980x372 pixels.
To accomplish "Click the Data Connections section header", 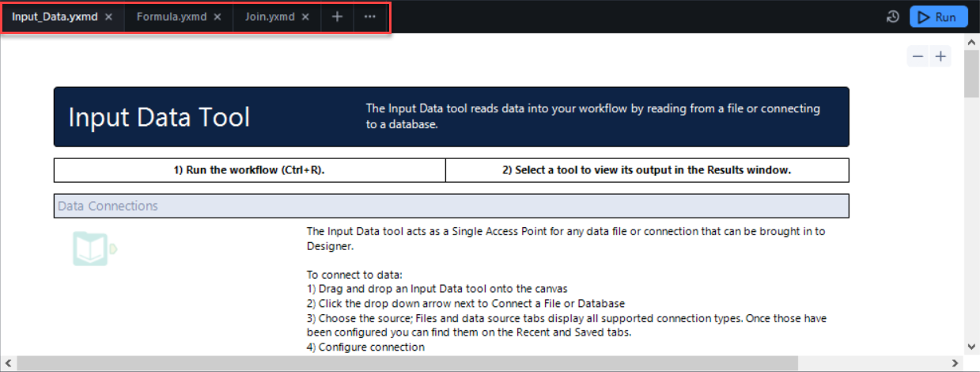I will pos(451,206).
